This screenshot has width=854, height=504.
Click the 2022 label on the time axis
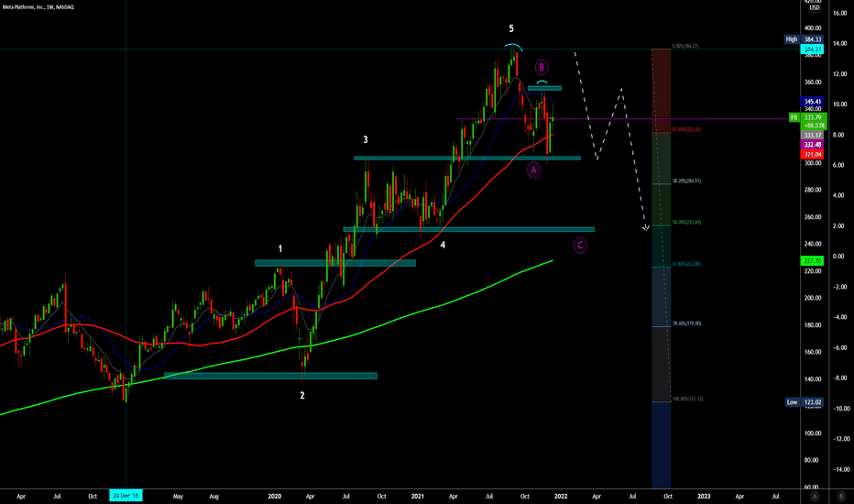pos(561,497)
